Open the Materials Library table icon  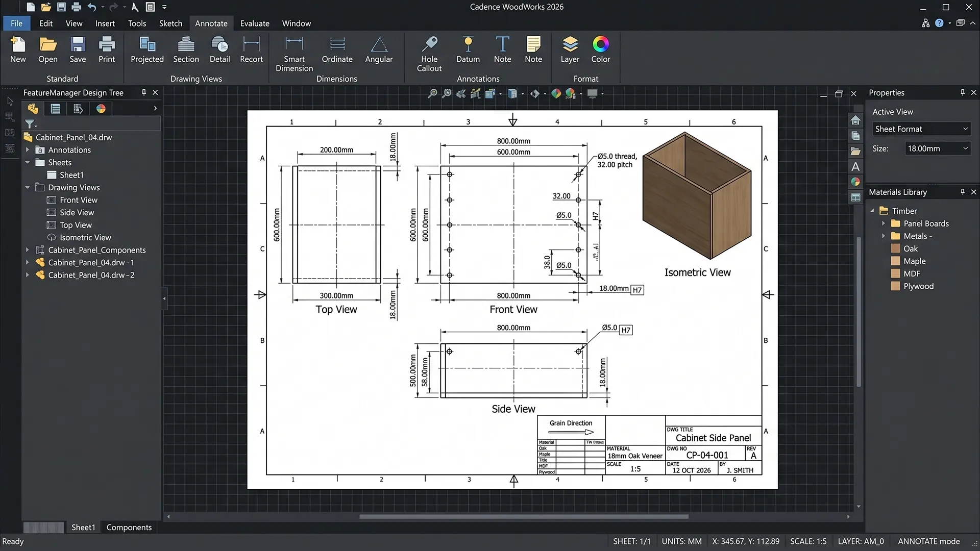click(856, 197)
